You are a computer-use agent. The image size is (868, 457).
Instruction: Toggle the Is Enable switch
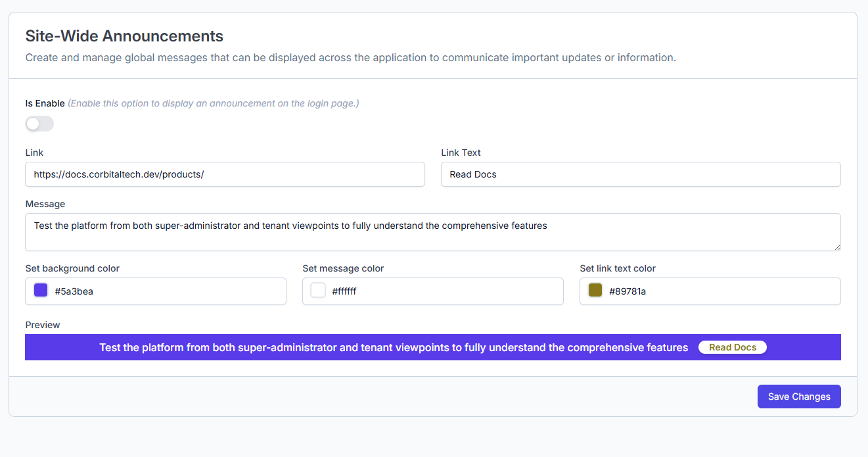(39, 124)
